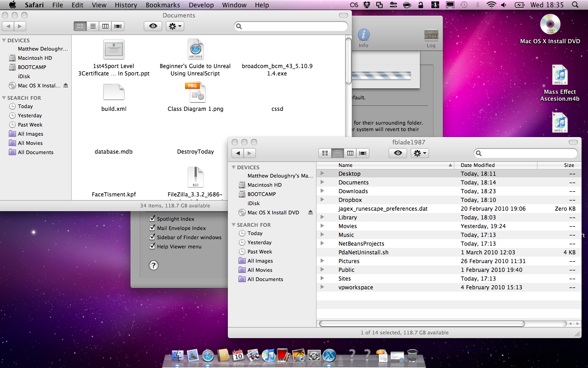Image resolution: width=588 pixels, height=368 pixels.
Task: Open the Trash in the Dock
Action: point(412,356)
